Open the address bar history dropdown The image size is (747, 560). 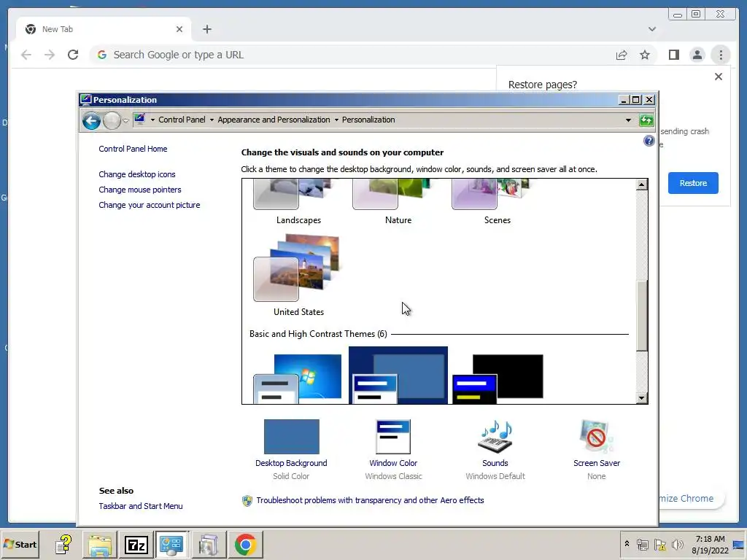(628, 120)
